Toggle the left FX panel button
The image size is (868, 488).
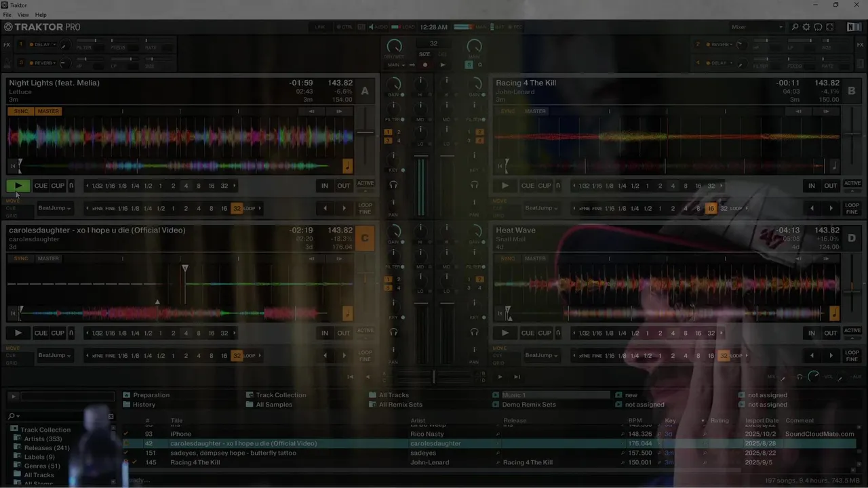coord(6,45)
